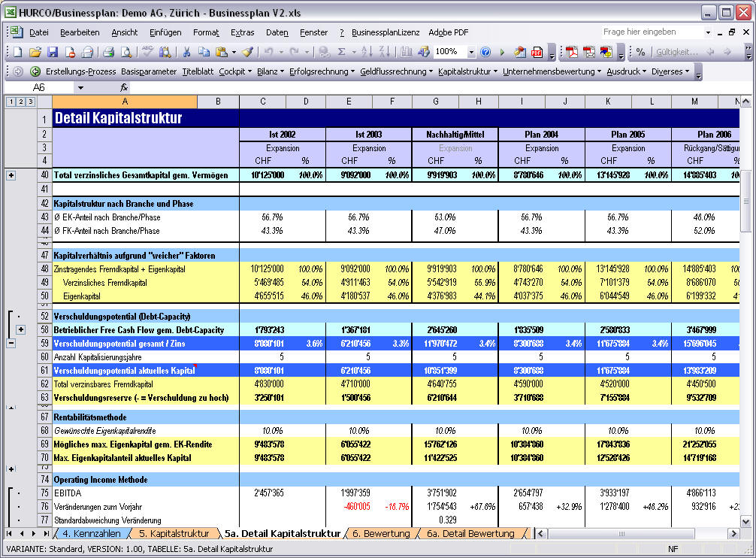Click the Print icon in the toolbar

coord(108,52)
